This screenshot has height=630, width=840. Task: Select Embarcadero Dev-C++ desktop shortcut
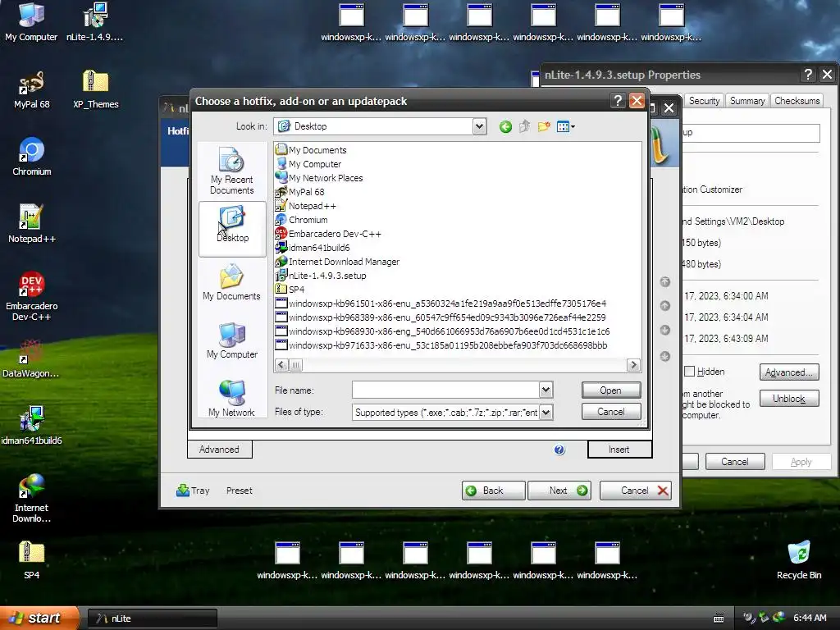click(31, 296)
